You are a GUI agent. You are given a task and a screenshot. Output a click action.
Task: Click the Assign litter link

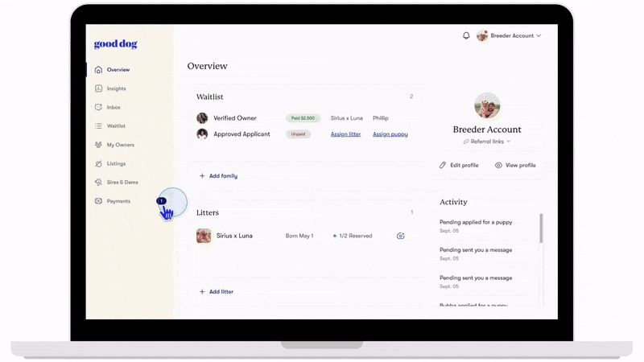345,134
